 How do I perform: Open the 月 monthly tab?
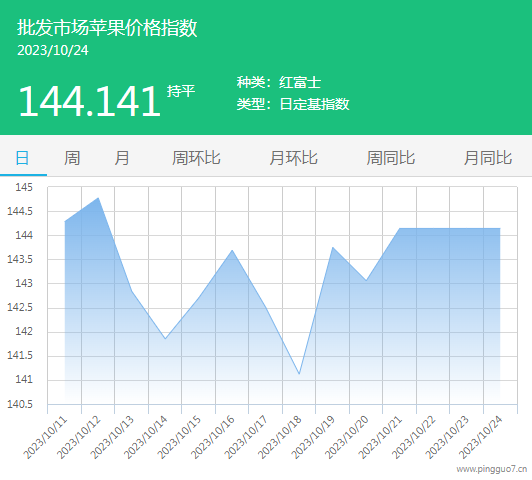click(x=122, y=158)
